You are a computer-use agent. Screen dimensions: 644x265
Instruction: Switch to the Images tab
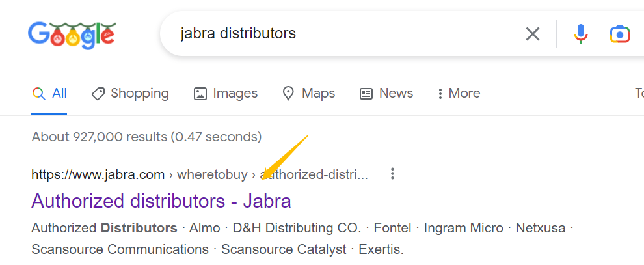tap(226, 93)
